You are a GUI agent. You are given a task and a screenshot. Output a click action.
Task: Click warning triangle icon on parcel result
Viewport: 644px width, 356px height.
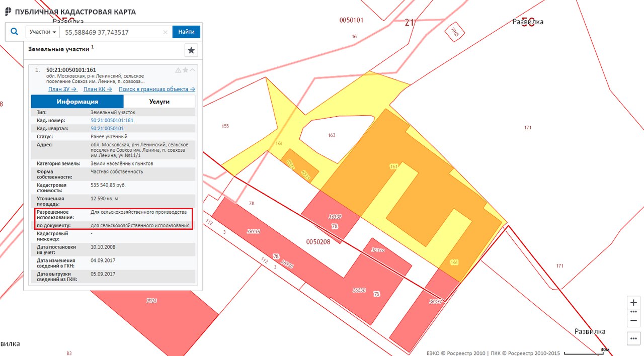[x=178, y=70]
